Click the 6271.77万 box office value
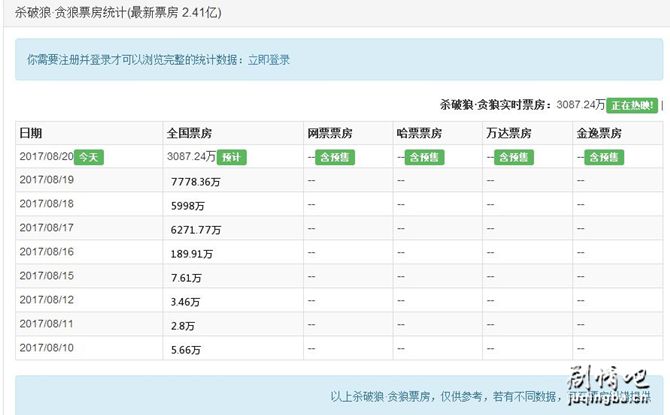670x415 pixels. point(197,230)
